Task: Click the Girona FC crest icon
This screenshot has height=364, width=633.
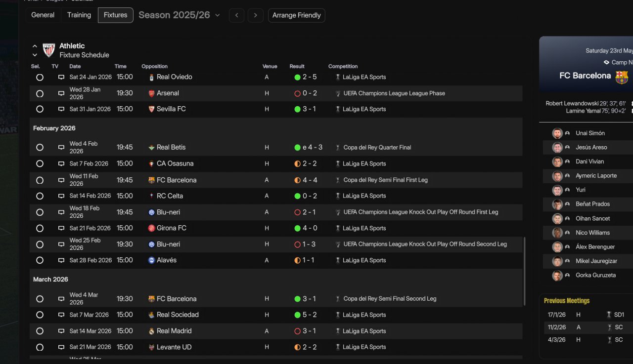Action: point(151,228)
